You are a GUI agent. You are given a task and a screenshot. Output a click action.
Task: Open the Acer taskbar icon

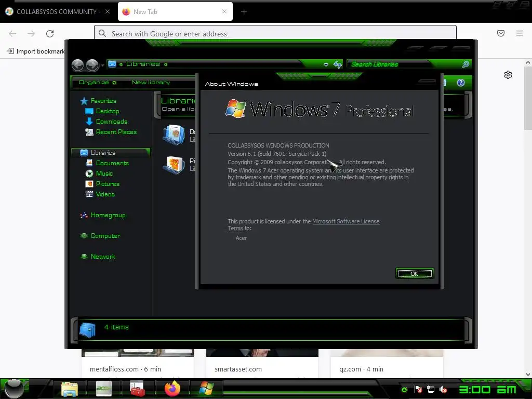(x=103, y=389)
